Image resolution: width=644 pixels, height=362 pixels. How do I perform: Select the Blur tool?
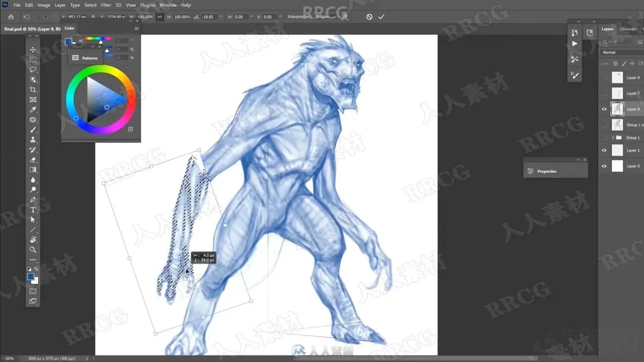[x=33, y=180]
